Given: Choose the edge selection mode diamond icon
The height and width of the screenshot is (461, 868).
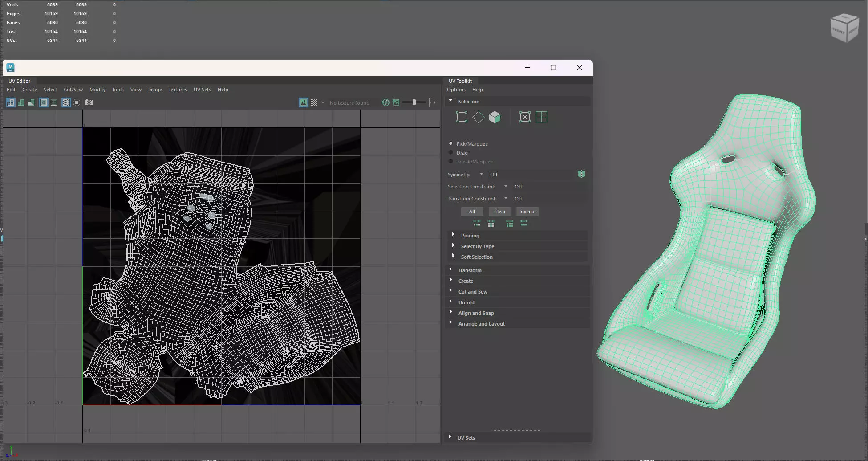Looking at the screenshot, I should click(478, 117).
